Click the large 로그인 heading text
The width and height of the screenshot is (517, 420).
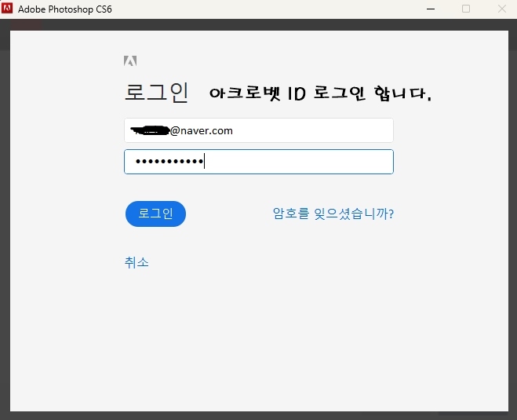point(156,93)
